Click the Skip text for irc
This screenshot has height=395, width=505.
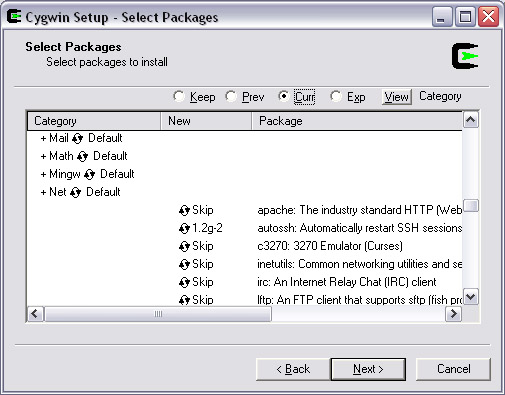203,282
